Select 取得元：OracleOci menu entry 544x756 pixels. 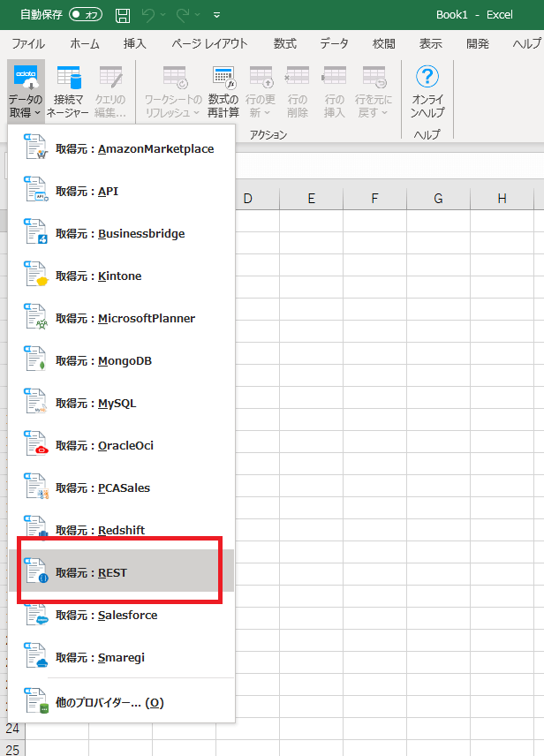(121, 445)
